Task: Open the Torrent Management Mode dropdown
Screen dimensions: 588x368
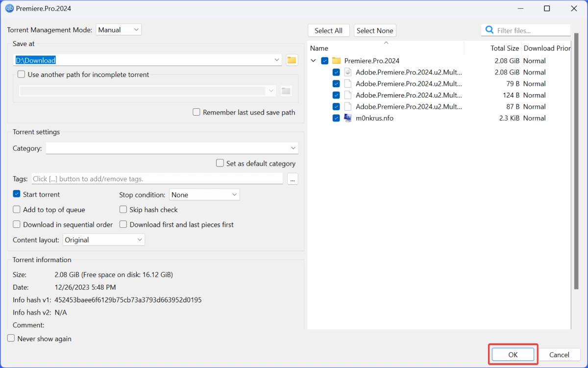Action: point(119,30)
